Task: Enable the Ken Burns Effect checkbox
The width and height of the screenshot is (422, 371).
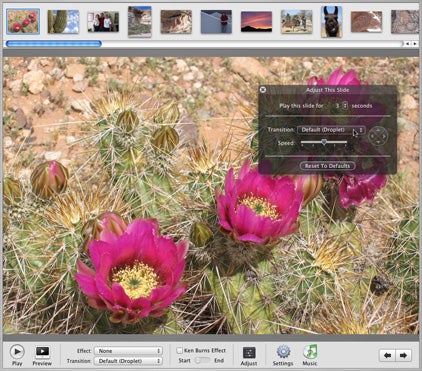Action: [x=180, y=350]
